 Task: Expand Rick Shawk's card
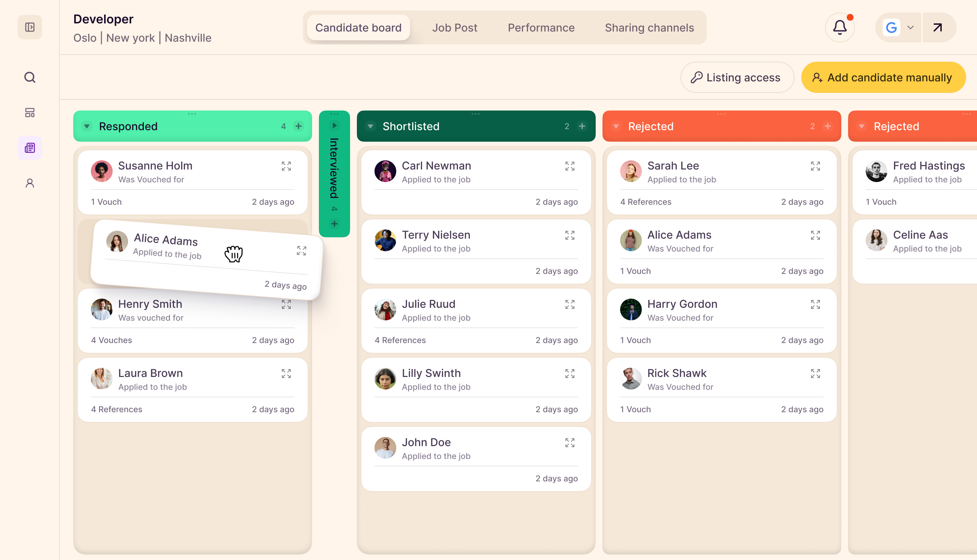[x=815, y=374]
